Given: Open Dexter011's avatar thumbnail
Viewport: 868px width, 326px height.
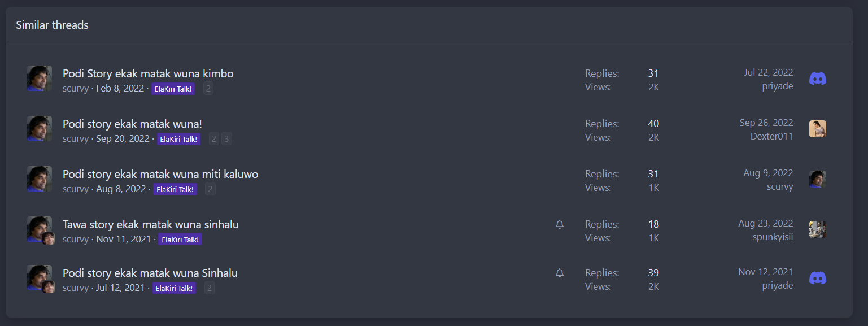Looking at the screenshot, I should coord(817,129).
